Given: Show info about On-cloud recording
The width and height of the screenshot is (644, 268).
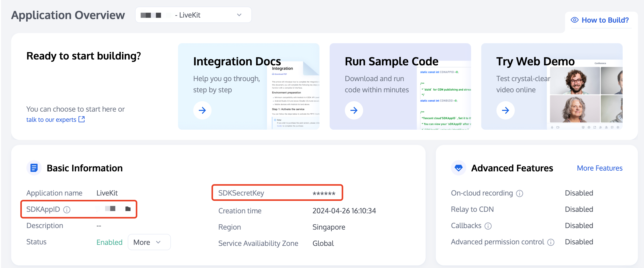Looking at the screenshot, I should click(x=520, y=193).
